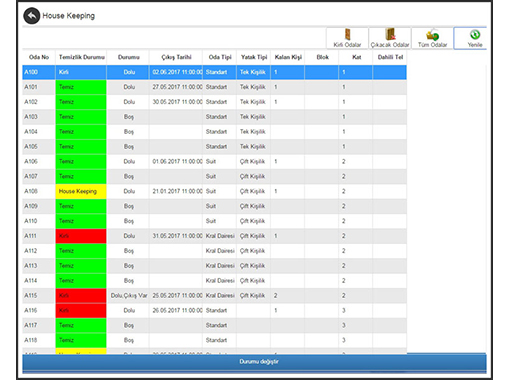This screenshot has width=510, height=380.
Task: Click green Temiz status of A106
Action: pos(81,162)
